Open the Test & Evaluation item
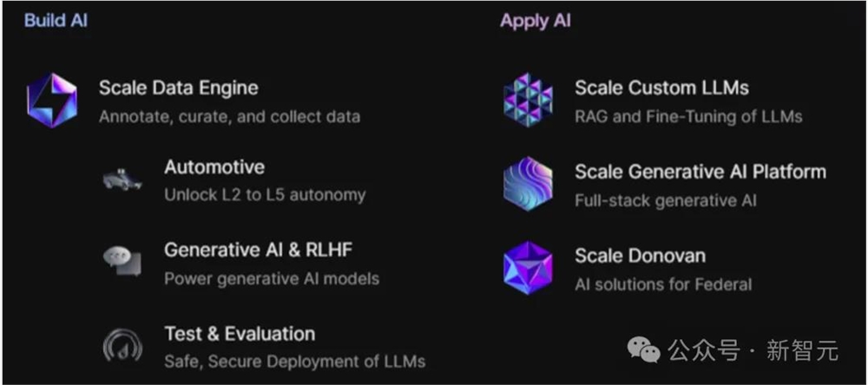This screenshot has width=868, height=385. coord(240,334)
